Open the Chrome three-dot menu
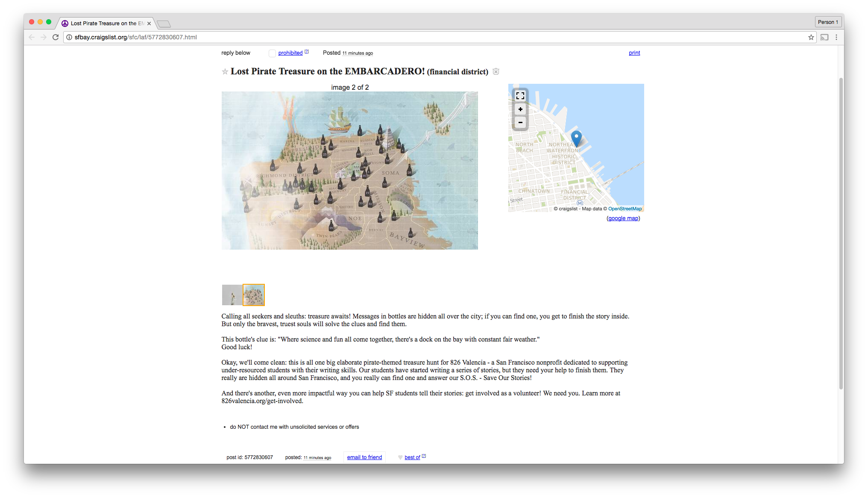The width and height of the screenshot is (868, 498). [x=836, y=37]
